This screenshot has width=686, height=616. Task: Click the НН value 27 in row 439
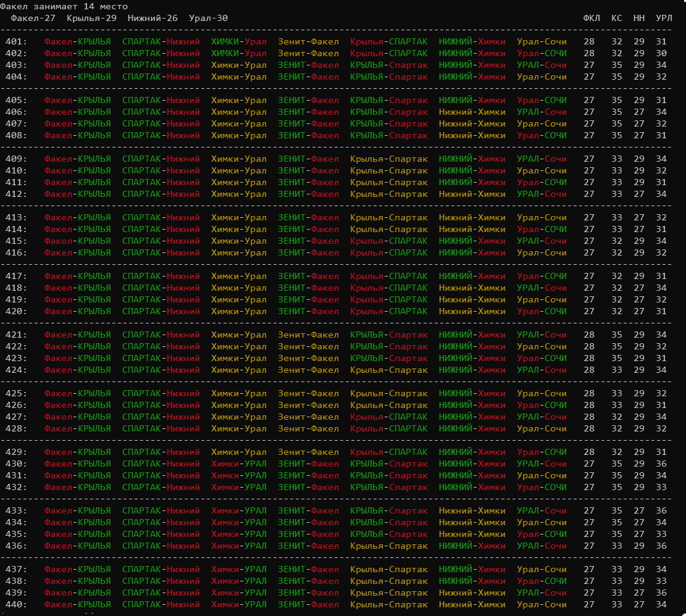pos(638,593)
